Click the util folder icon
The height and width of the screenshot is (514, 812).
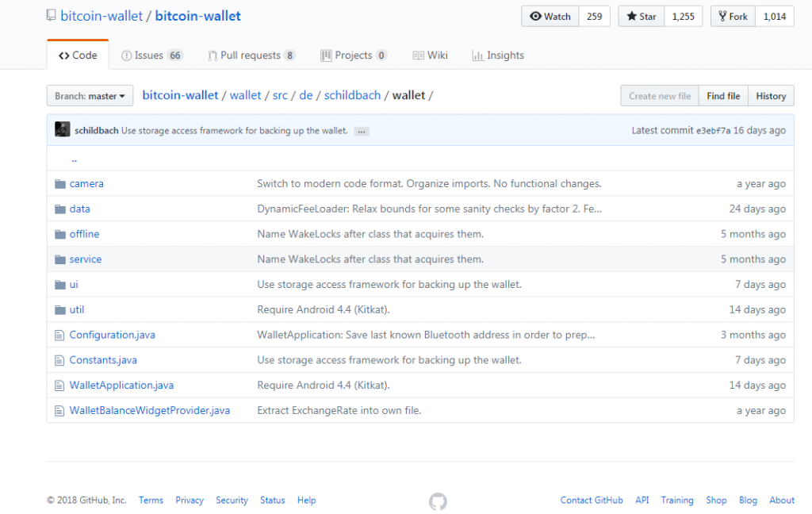(60, 310)
